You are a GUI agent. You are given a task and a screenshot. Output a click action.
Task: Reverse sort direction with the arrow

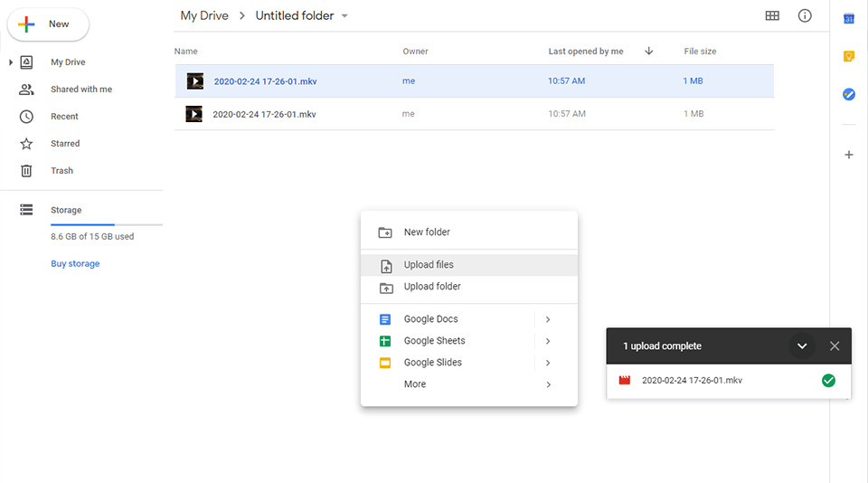click(649, 52)
